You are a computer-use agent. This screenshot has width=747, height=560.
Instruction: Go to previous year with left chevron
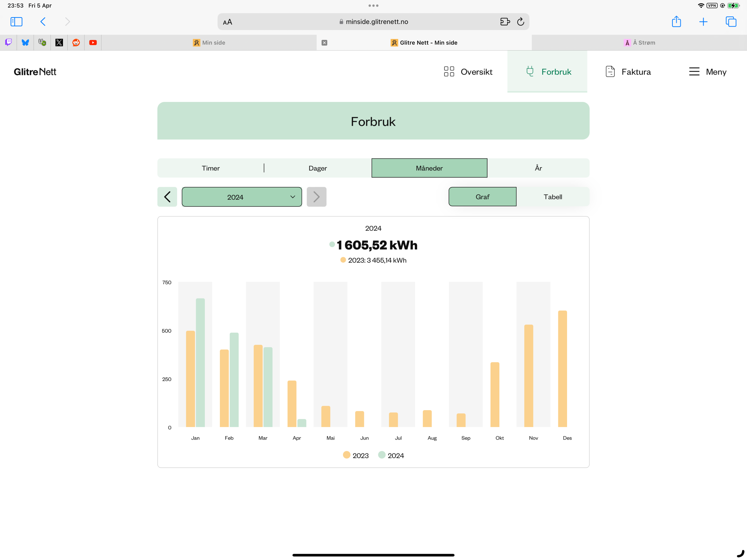(x=167, y=197)
